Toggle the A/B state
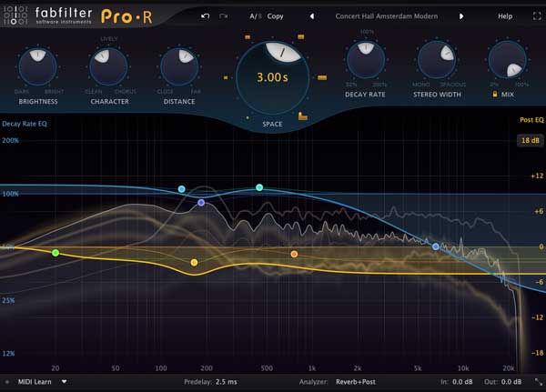This screenshot has width=546, height=392. coord(255,16)
